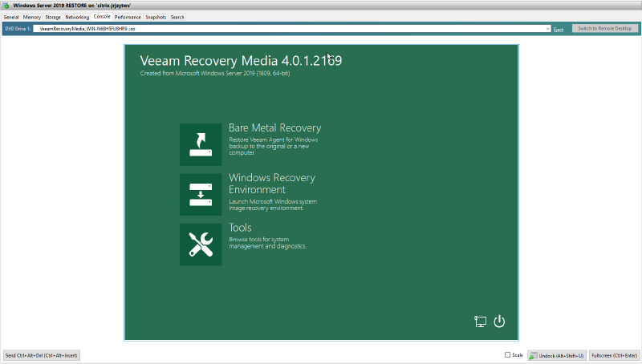Image resolution: width=642 pixels, height=364 pixels.
Task: Open the Networking tab
Action: click(x=77, y=17)
